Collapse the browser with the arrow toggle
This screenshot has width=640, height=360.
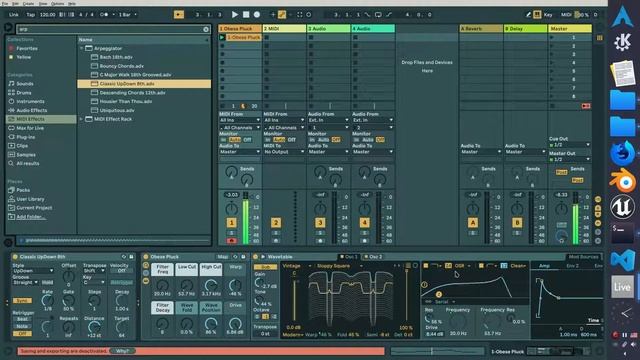[x=8, y=28]
